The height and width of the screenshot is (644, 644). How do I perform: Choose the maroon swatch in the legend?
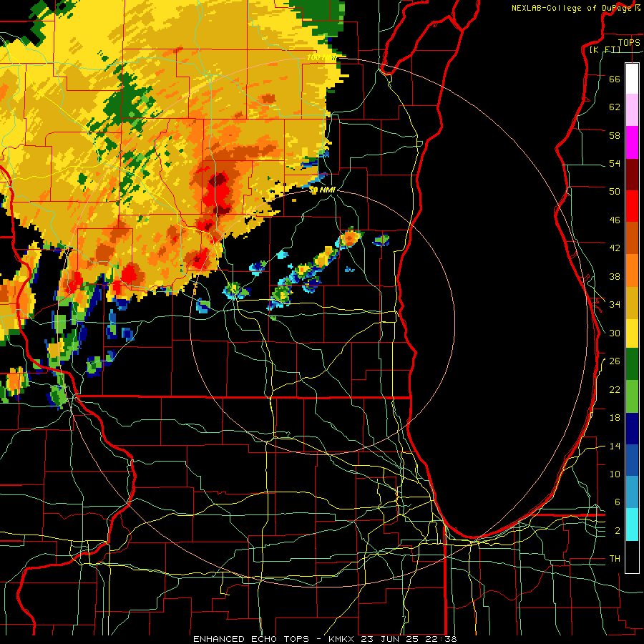[x=632, y=174]
